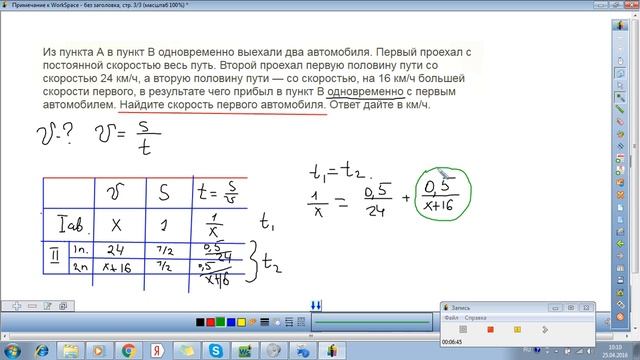Click the blue double-arrow toolbar handle
Image resolution: width=640 pixels, height=360 pixels.
coord(316,305)
